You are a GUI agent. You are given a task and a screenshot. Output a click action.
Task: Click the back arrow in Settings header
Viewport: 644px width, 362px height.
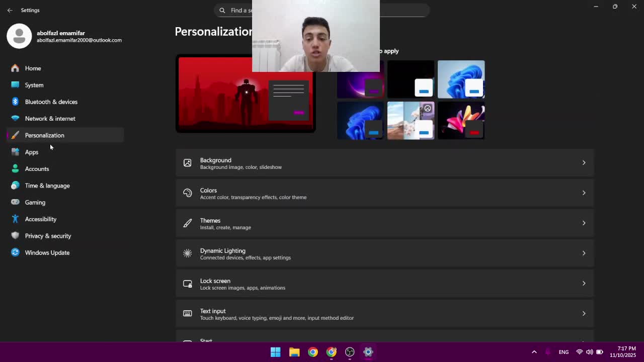tap(10, 10)
